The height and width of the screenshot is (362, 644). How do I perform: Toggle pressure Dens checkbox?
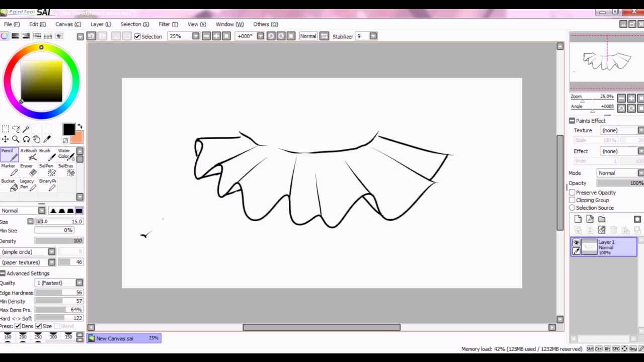[x=18, y=326]
